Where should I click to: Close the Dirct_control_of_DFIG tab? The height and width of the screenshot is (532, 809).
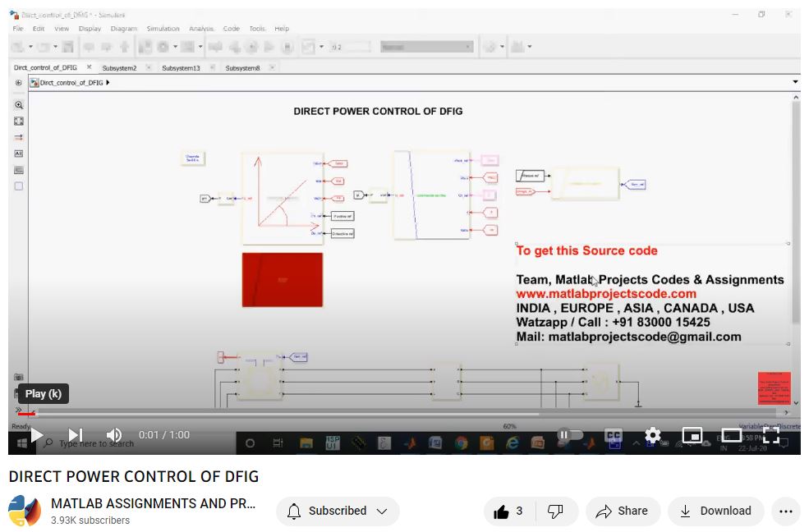pos(89,67)
